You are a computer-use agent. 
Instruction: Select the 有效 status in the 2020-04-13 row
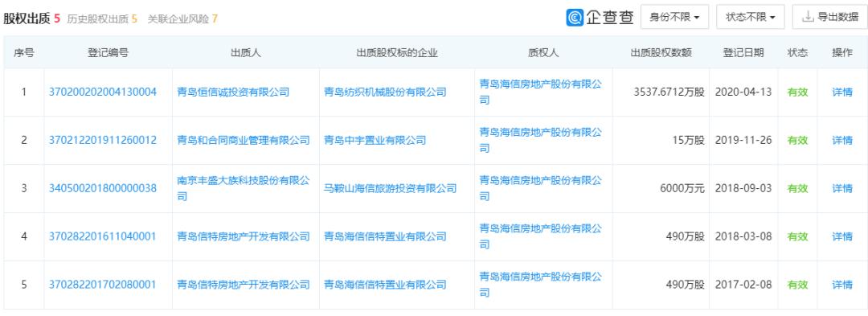(x=798, y=92)
